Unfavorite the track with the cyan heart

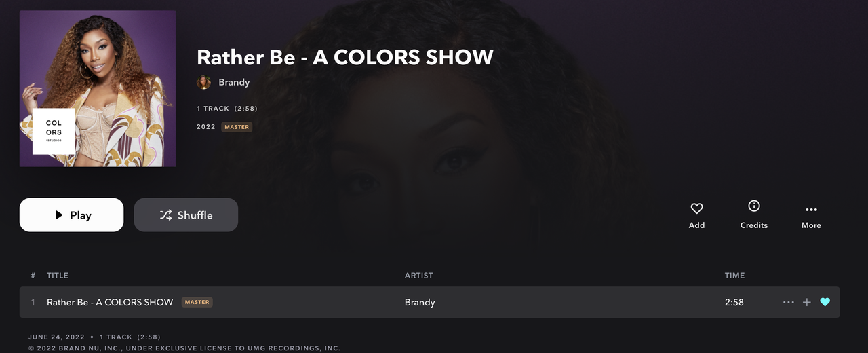[x=825, y=302]
